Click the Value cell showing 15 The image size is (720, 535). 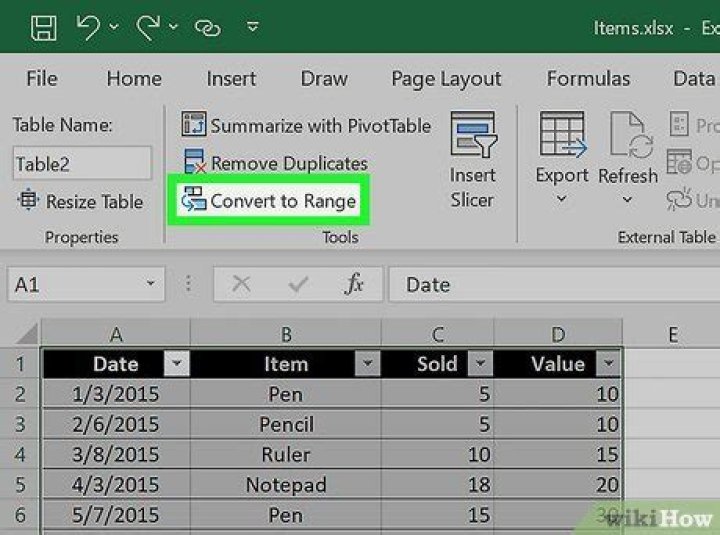pos(558,454)
